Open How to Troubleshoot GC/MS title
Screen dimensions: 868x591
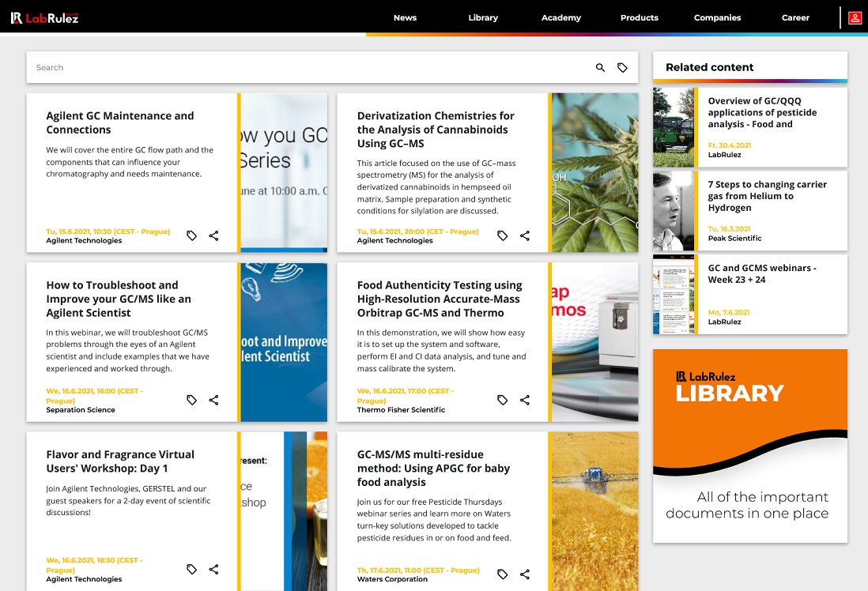pyautogui.click(x=119, y=299)
